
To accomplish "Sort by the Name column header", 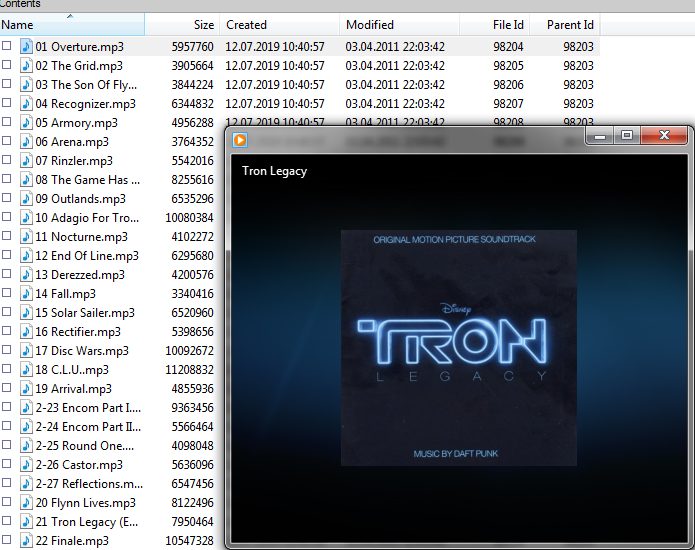I will (72, 24).
